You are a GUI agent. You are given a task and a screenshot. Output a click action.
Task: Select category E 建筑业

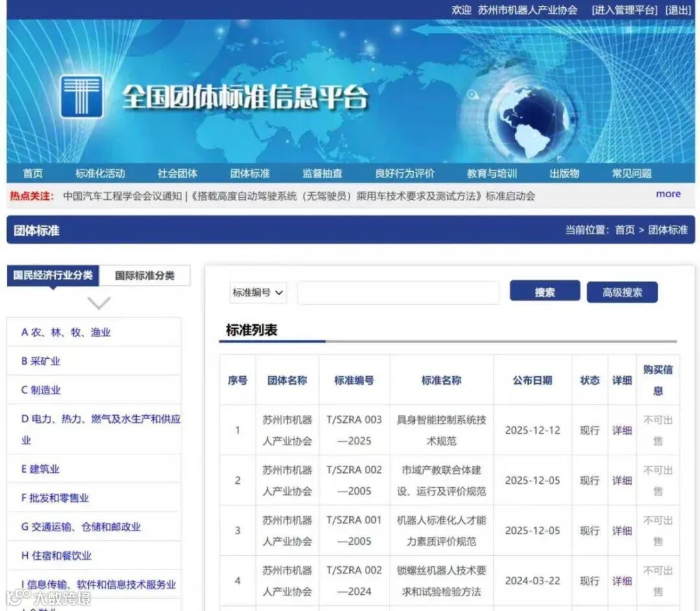(x=40, y=469)
